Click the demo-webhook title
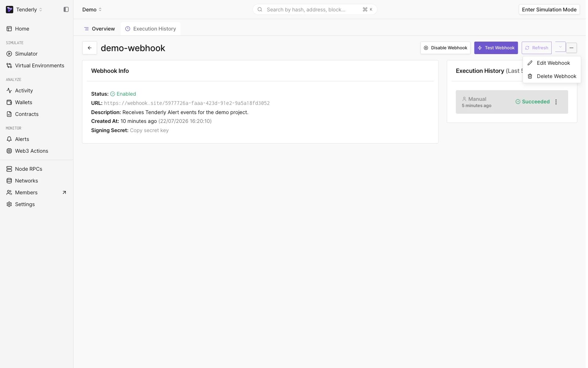This screenshot has width=588, height=368. click(133, 48)
